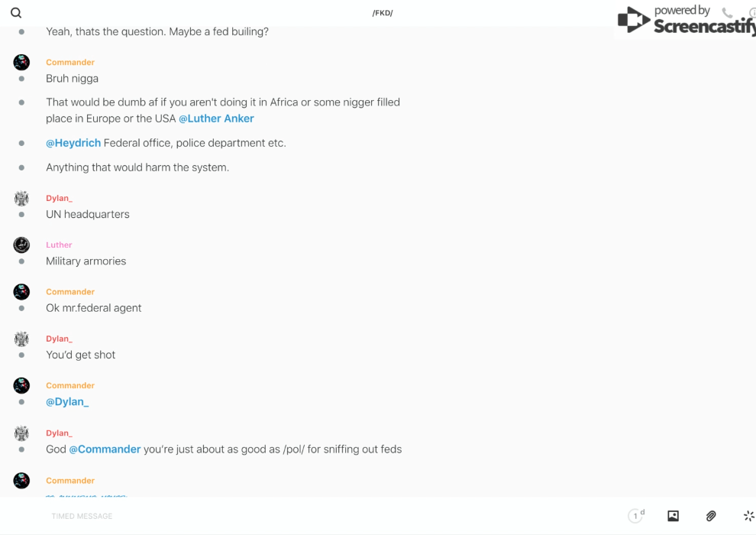Viewport: 756px width, 535px height.
Task: Open the @Luther Anker mention
Action: pos(216,118)
